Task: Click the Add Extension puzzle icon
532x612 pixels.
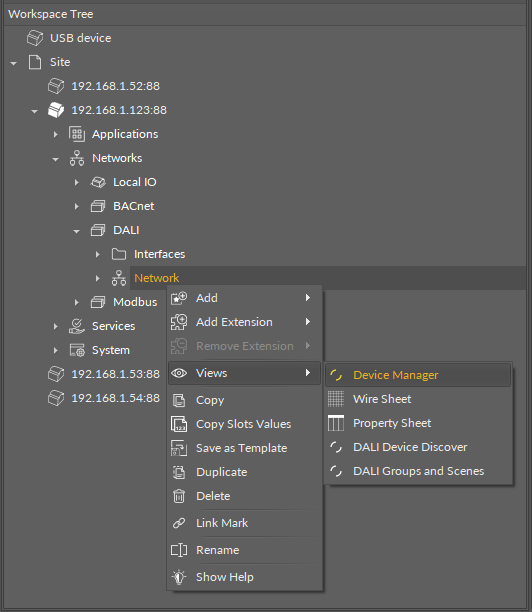Action: coord(179,322)
